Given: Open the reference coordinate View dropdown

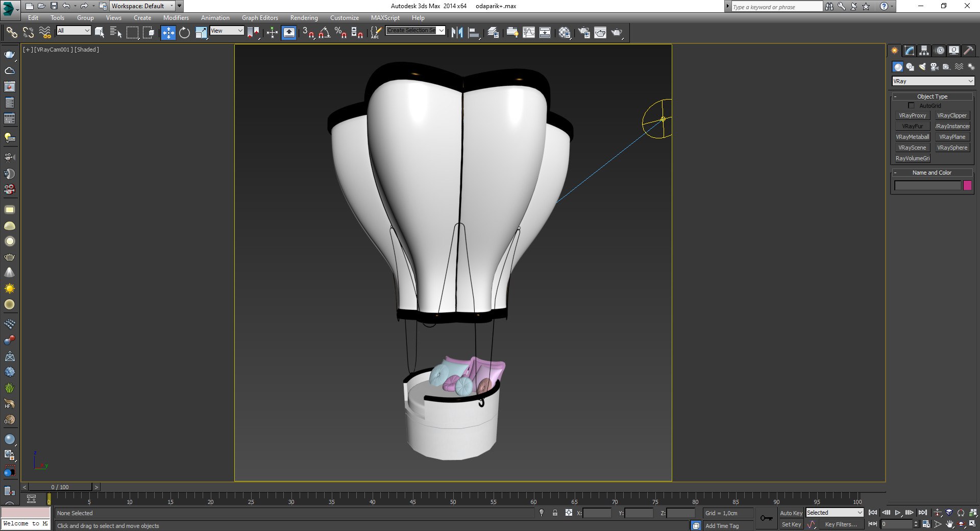Looking at the screenshot, I should (227, 31).
